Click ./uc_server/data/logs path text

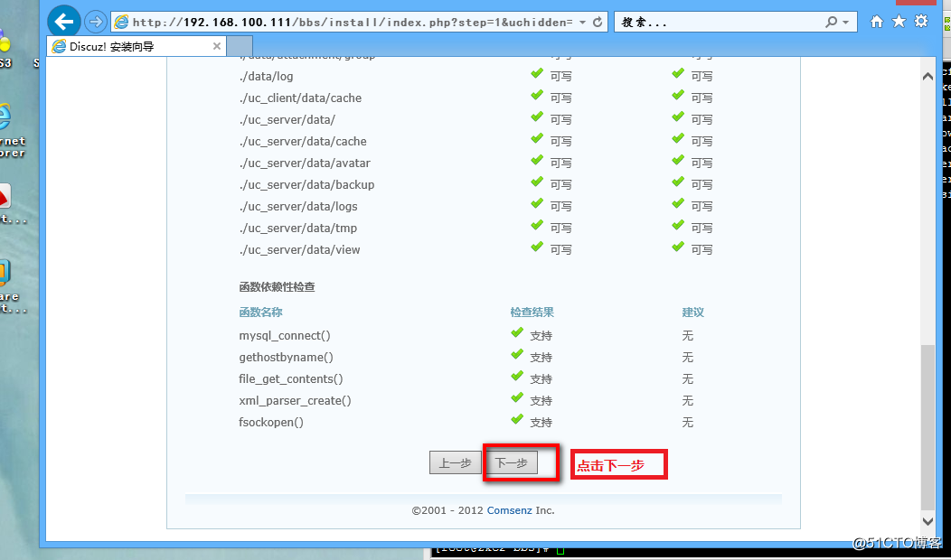298,207
